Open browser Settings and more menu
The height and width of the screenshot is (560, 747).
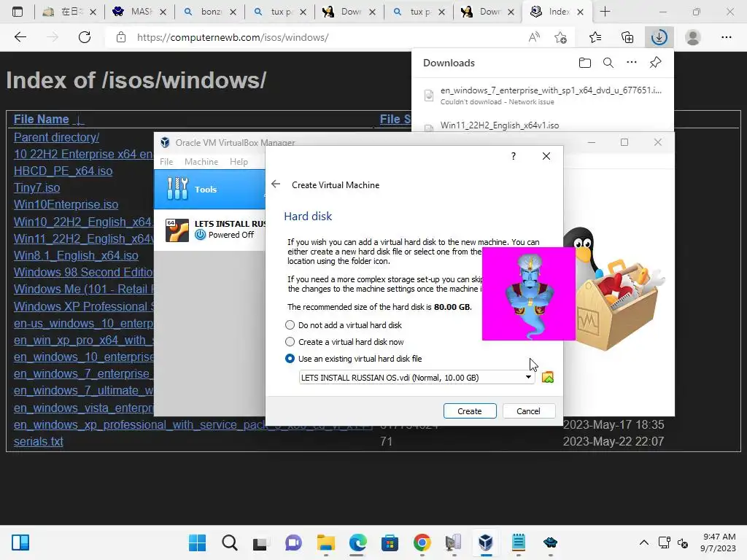click(726, 37)
